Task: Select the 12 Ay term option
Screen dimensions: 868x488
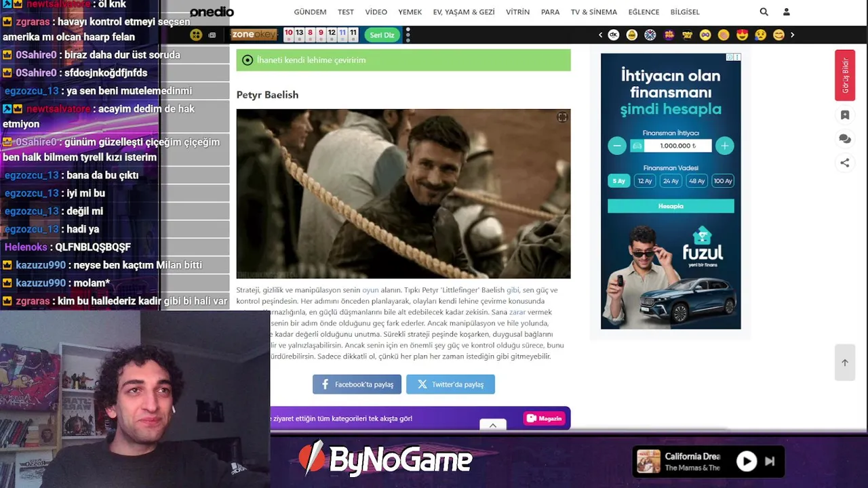Action: coord(645,181)
